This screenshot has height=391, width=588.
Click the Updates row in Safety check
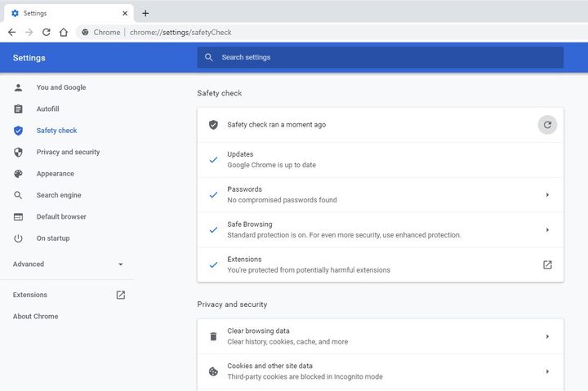tap(381, 160)
